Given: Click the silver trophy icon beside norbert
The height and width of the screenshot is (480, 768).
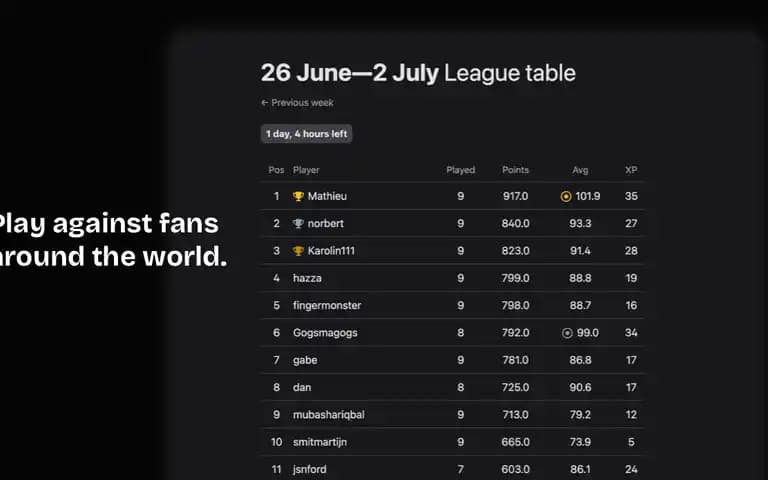Looking at the screenshot, I should pyautogui.click(x=298, y=224).
